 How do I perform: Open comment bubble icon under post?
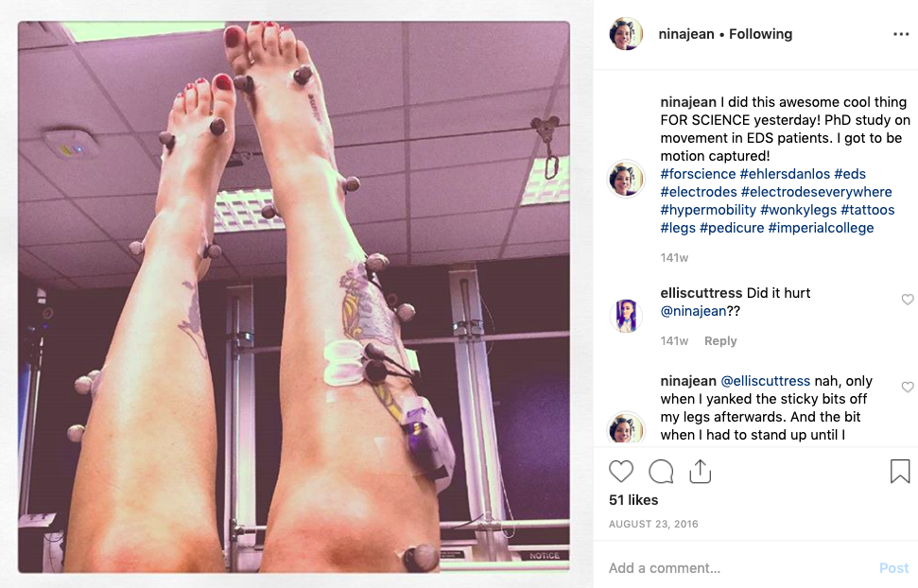coord(661,472)
